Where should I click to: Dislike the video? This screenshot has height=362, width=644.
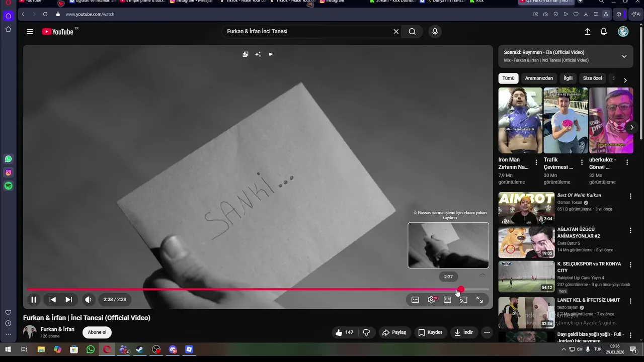click(367, 332)
